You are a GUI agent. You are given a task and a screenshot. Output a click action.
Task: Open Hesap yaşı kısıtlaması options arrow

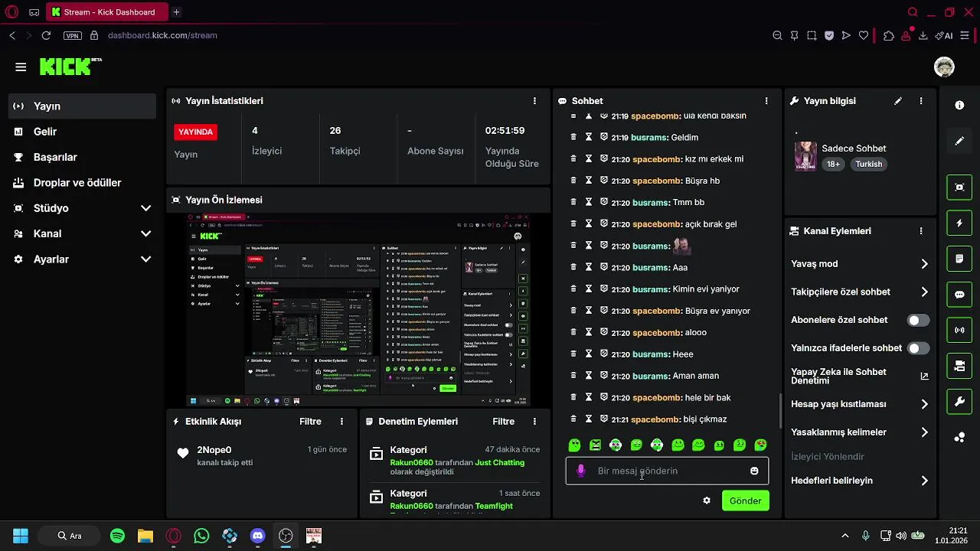(924, 404)
